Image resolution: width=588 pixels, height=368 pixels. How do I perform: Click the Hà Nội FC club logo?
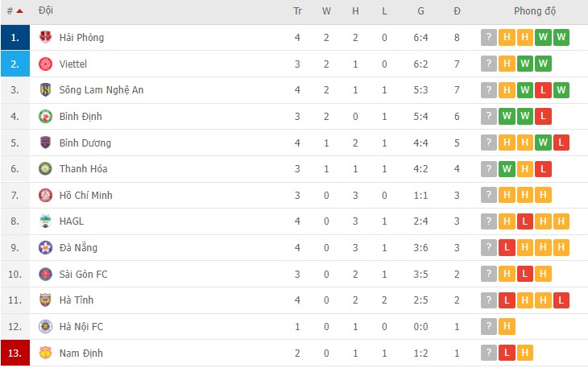click(x=45, y=327)
